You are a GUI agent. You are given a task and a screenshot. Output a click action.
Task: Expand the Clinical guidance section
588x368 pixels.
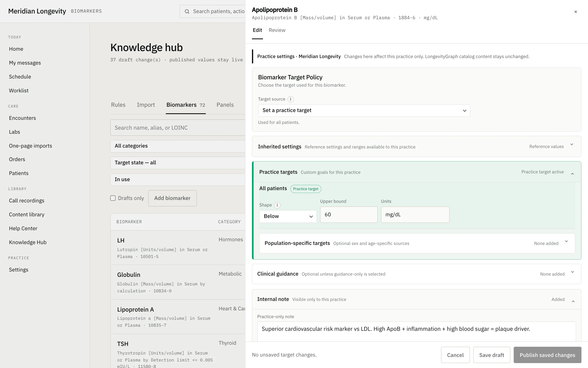point(416,274)
